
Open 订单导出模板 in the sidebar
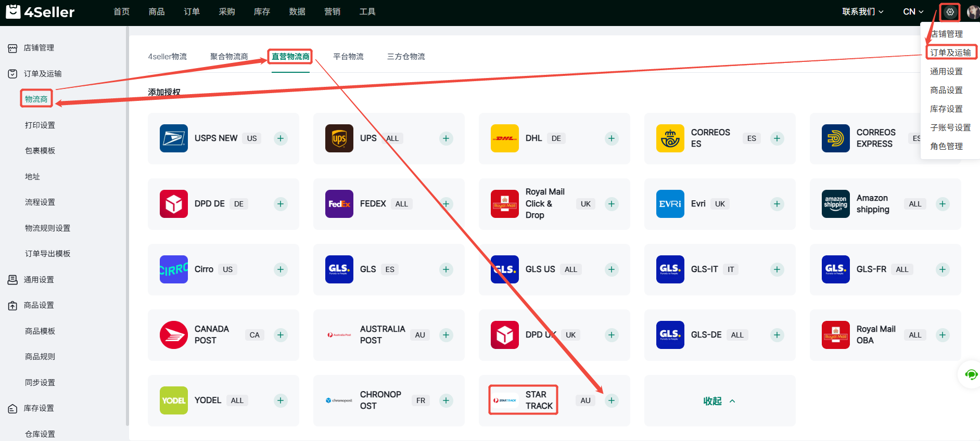[x=47, y=254]
